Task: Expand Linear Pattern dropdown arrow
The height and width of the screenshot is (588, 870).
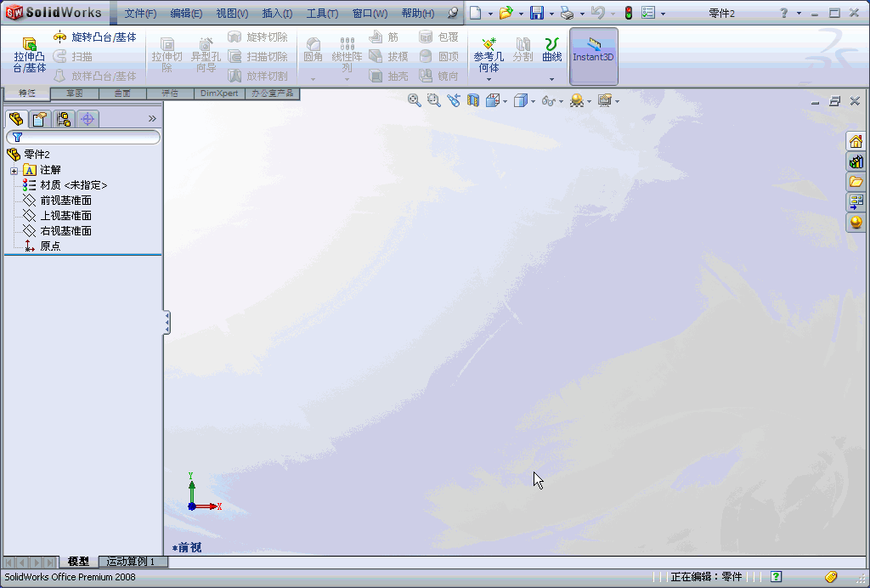Action: [347, 79]
